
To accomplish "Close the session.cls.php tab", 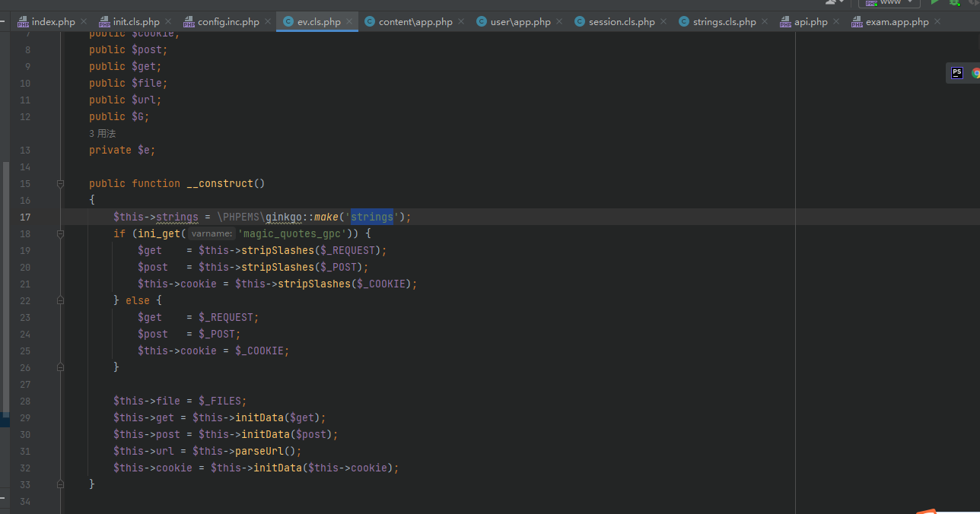I will click(x=663, y=22).
